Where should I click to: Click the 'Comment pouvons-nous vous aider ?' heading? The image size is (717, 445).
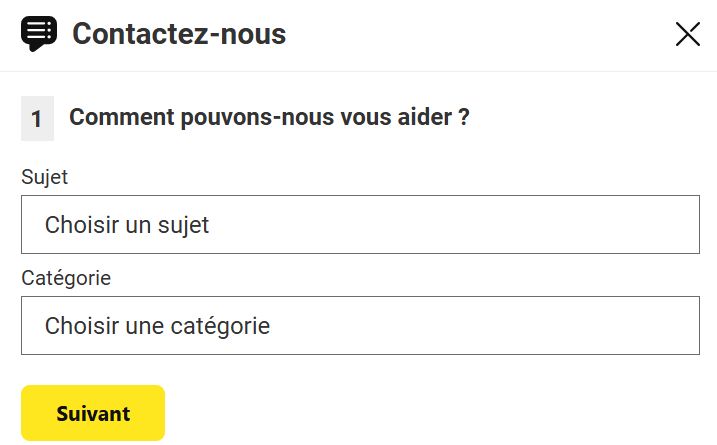coord(269,118)
